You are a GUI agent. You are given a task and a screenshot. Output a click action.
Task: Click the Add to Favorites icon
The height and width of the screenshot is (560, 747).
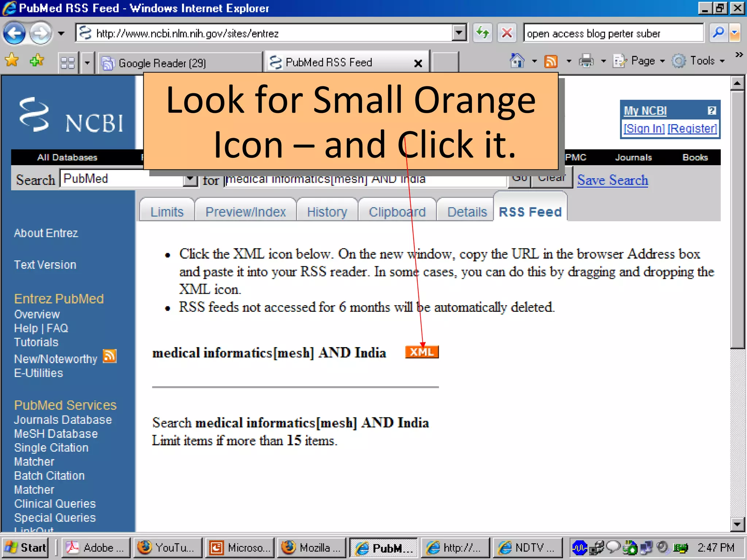36,61
